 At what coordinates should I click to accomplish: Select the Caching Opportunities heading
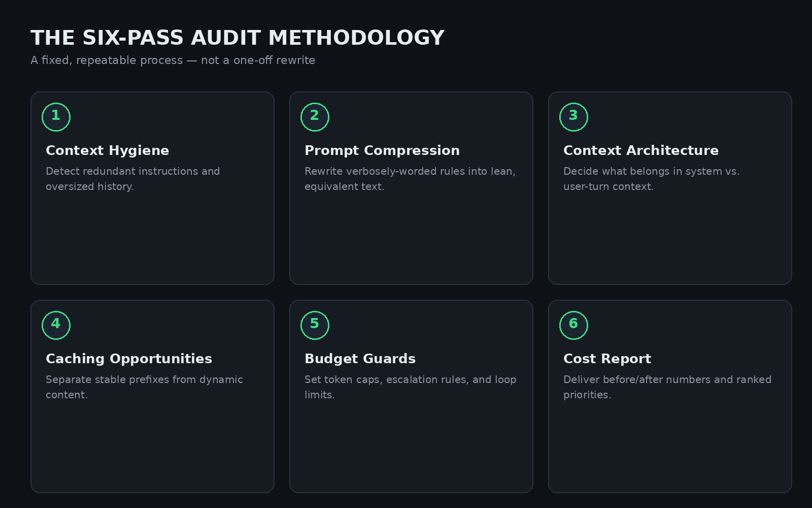[129, 359]
